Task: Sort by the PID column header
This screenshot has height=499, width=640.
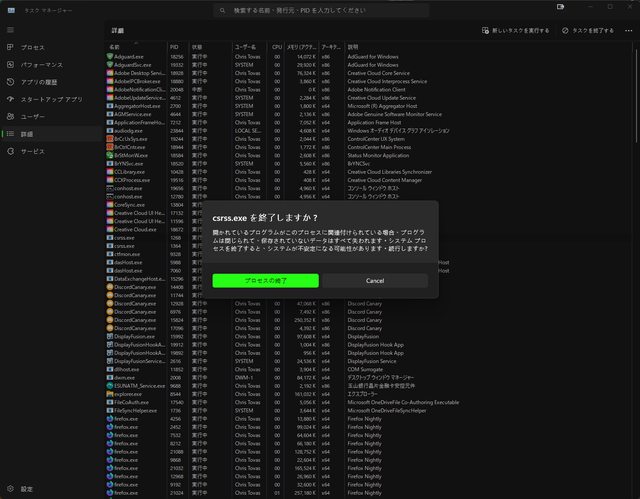Action: (x=174, y=46)
